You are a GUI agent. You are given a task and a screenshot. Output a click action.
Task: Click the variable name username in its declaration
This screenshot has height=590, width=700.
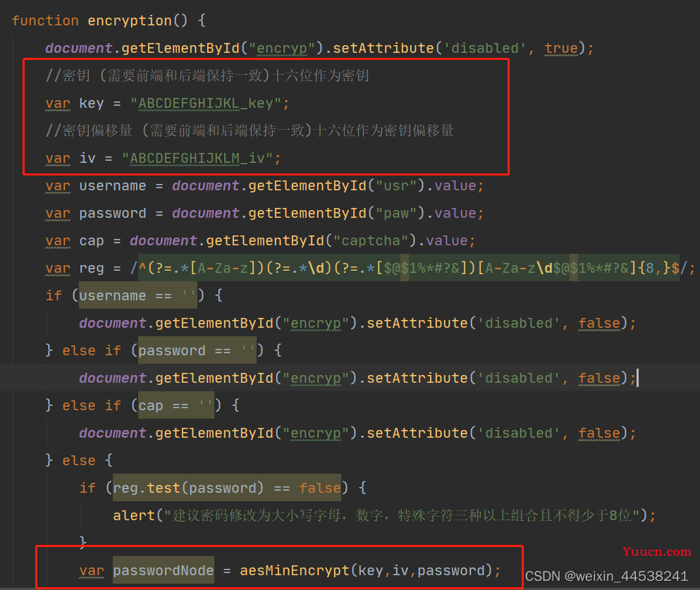tap(113, 185)
